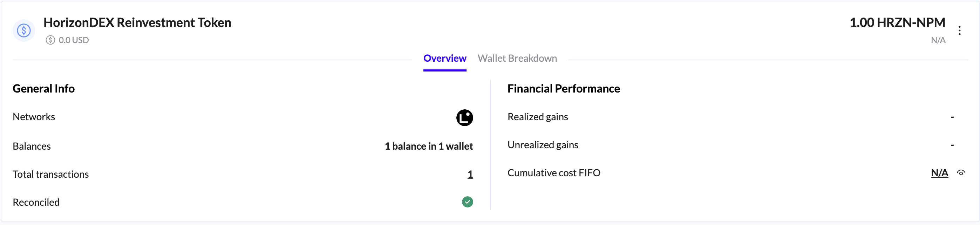Click the 0.0 USD price label
980x225 pixels.
point(73,40)
